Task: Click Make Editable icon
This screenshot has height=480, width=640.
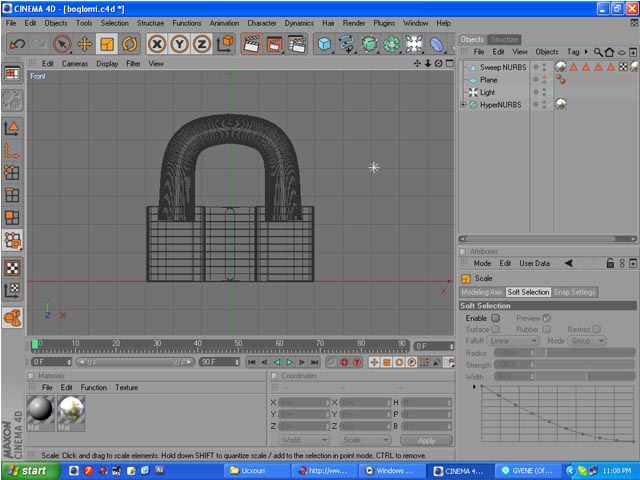Action: (12, 100)
